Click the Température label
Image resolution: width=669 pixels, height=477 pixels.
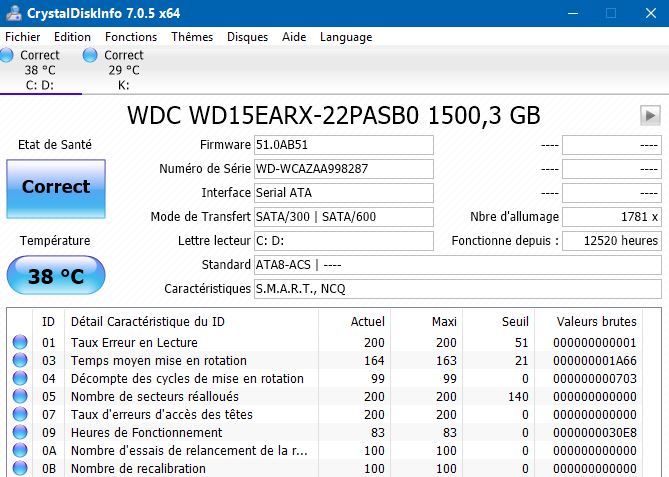[55, 241]
